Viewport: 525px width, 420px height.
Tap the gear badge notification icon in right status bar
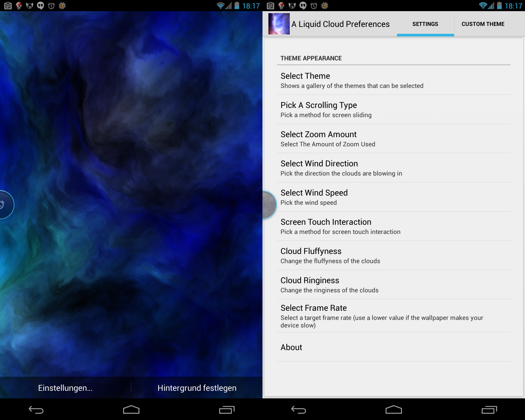point(325,6)
